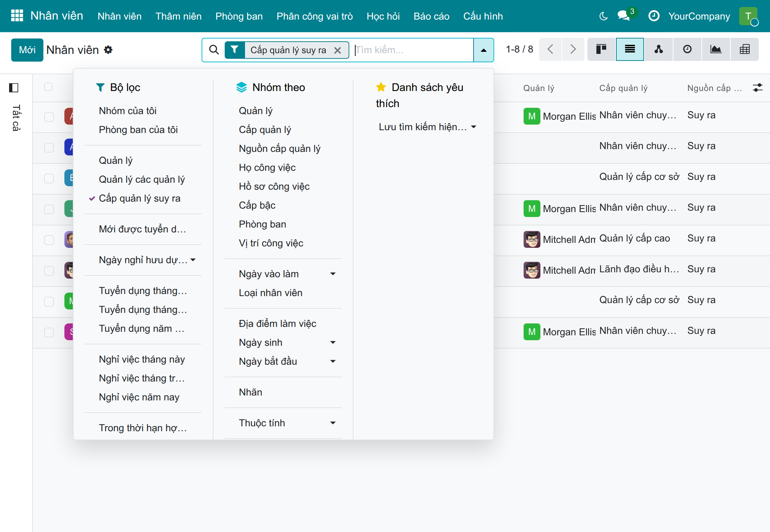Toggle the left sidebar panel icon
Screen dimensions: 770x532
coord(14,87)
